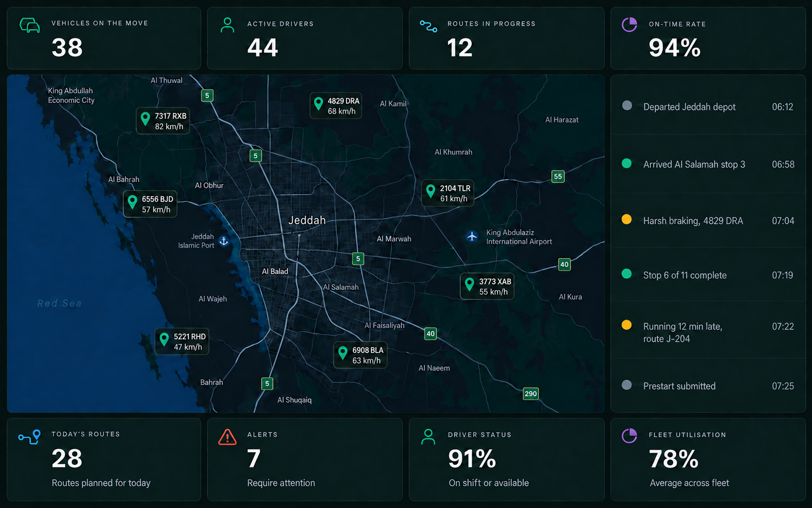
Task: Click the 38 vehicles on the move value
Action: click(67, 48)
